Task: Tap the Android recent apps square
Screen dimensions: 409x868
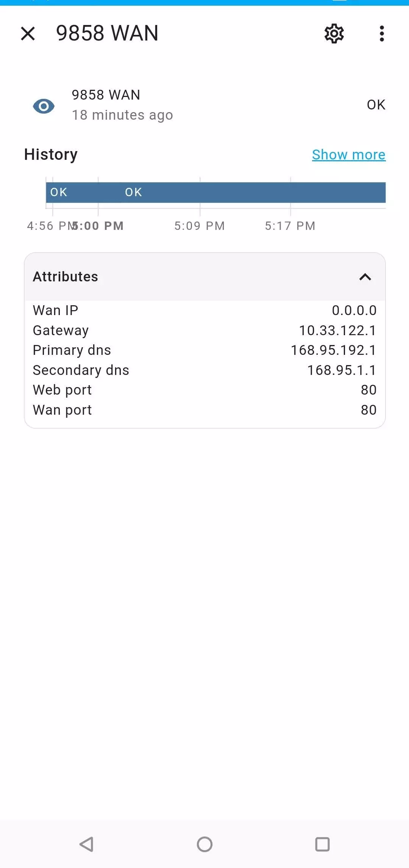Action: point(322,844)
